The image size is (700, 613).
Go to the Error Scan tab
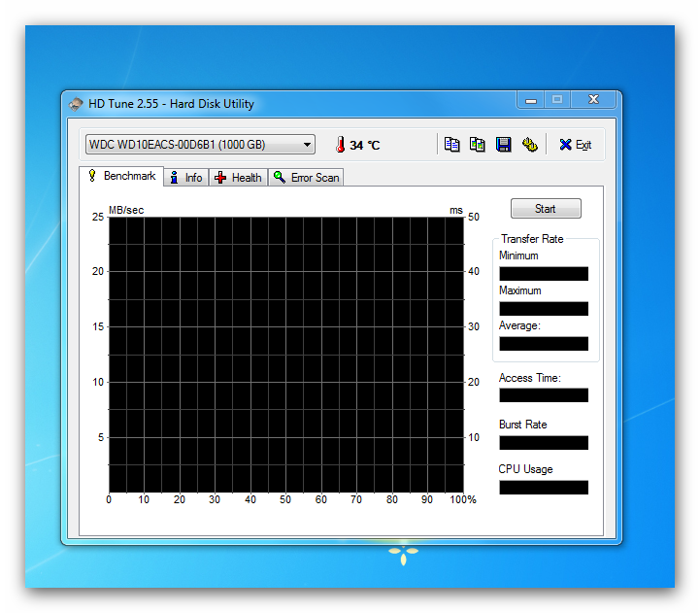coord(306,178)
